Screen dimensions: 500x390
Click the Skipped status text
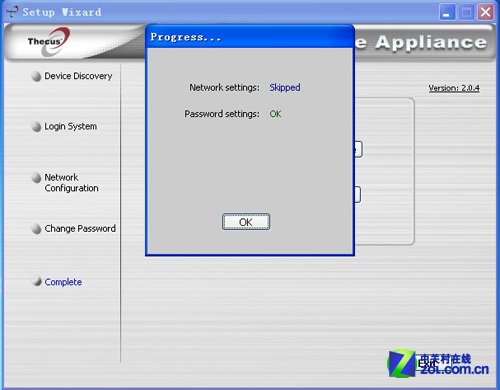pos(285,87)
